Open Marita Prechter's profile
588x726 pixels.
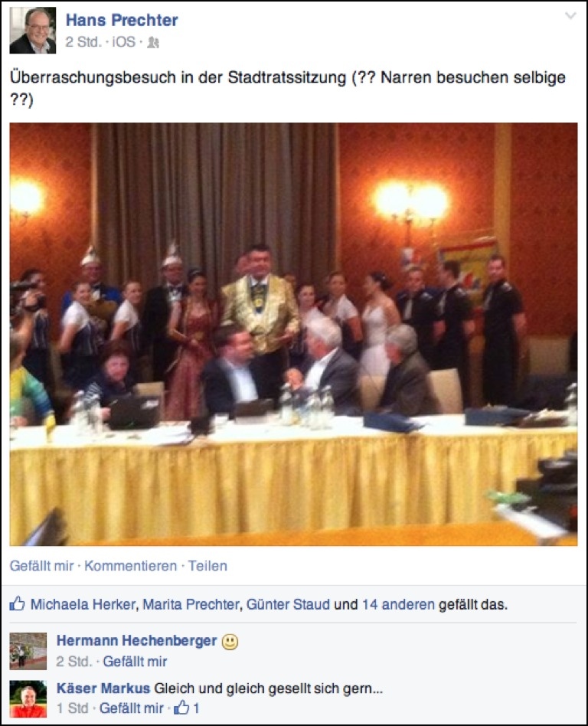(191, 604)
